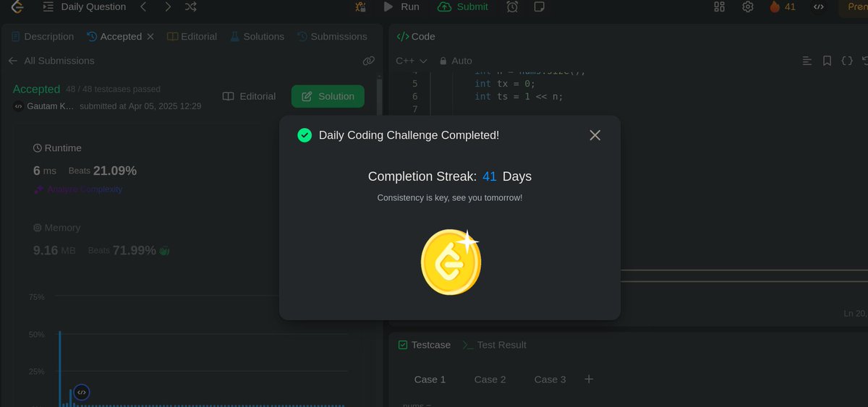View the 41 streak flame counter
The height and width of the screenshot is (407, 868).
783,7
